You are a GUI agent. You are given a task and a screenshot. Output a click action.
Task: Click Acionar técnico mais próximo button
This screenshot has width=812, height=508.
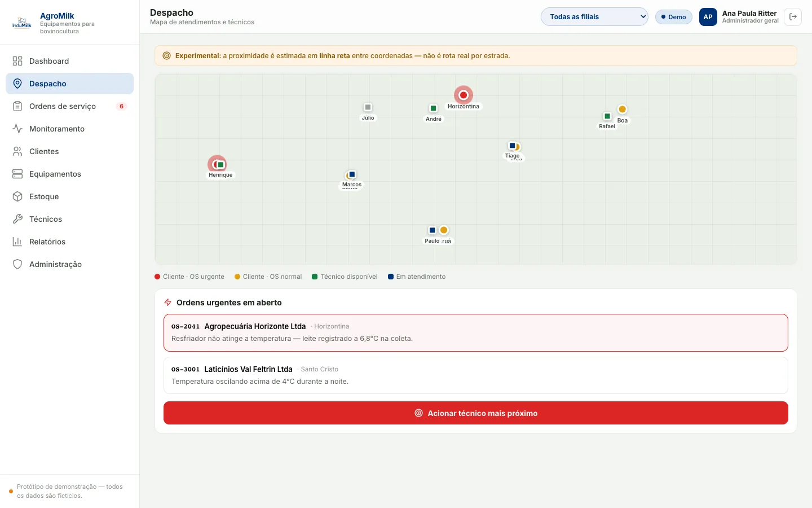tap(476, 413)
